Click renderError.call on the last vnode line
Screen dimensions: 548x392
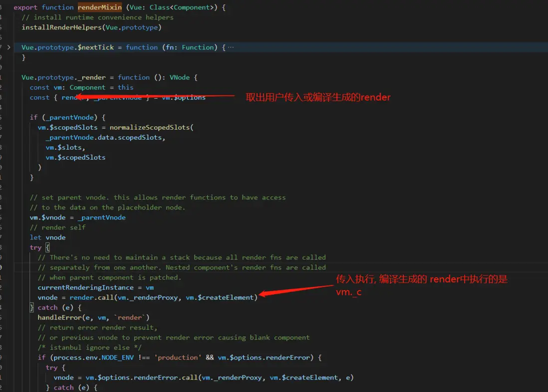tap(166, 378)
